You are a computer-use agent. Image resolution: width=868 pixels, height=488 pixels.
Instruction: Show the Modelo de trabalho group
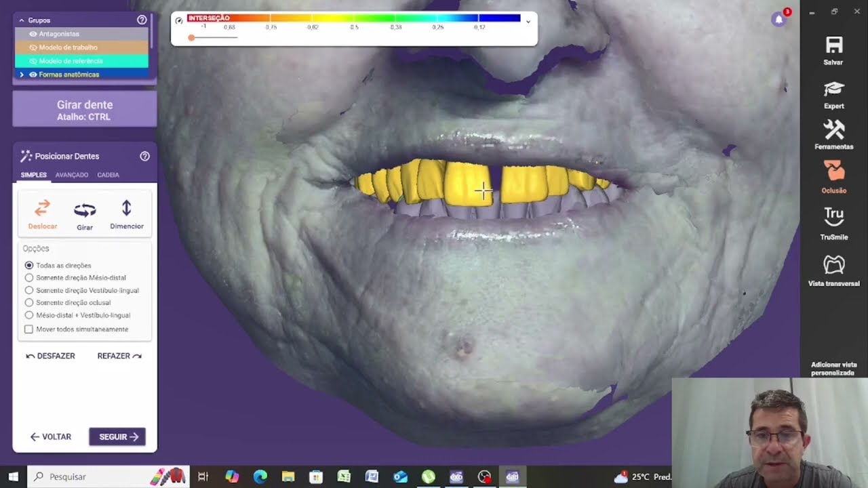click(x=33, y=47)
